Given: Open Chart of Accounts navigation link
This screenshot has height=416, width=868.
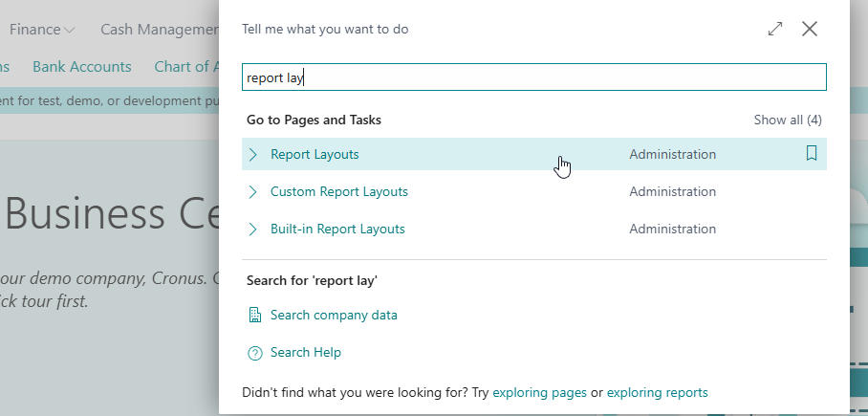Looking at the screenshot, I should point(186,67).
